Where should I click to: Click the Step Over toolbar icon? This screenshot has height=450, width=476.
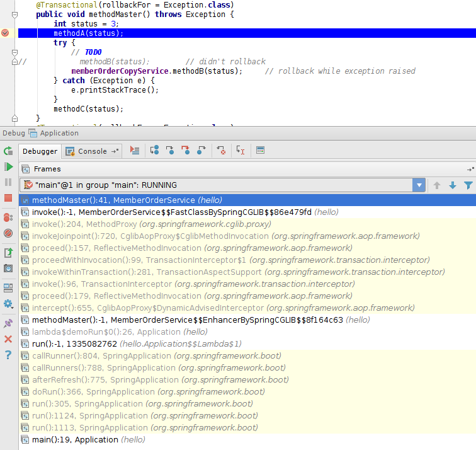tap(154, 150)
